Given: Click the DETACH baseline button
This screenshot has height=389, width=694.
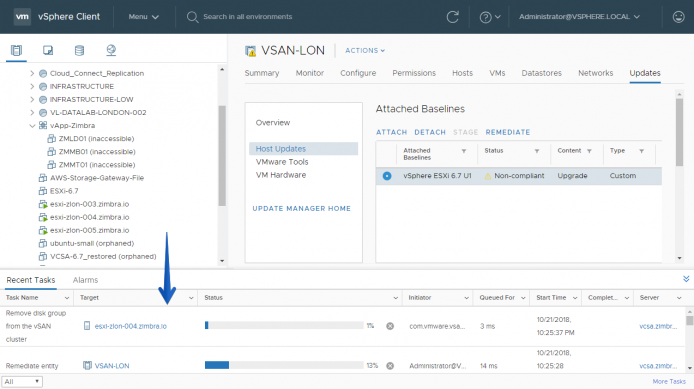Looking at the screenshot, I should [430, 132].
